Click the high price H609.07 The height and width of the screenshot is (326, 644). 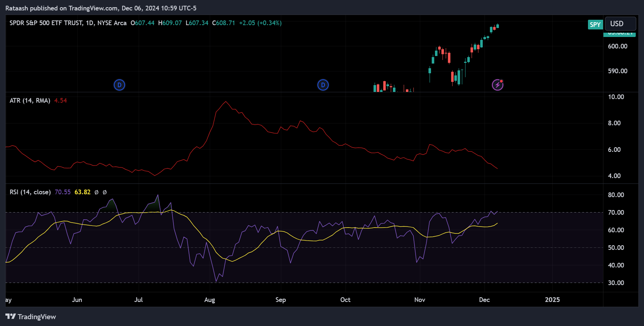(170, 23)
